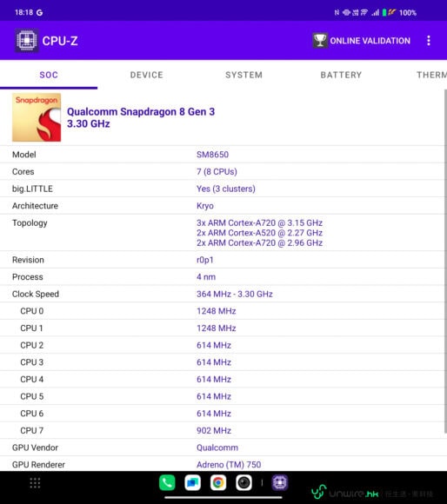Viewport: 447px width, 504px height.
Task: Tap the G icon in status bar
Action: (x=39, y=12)
